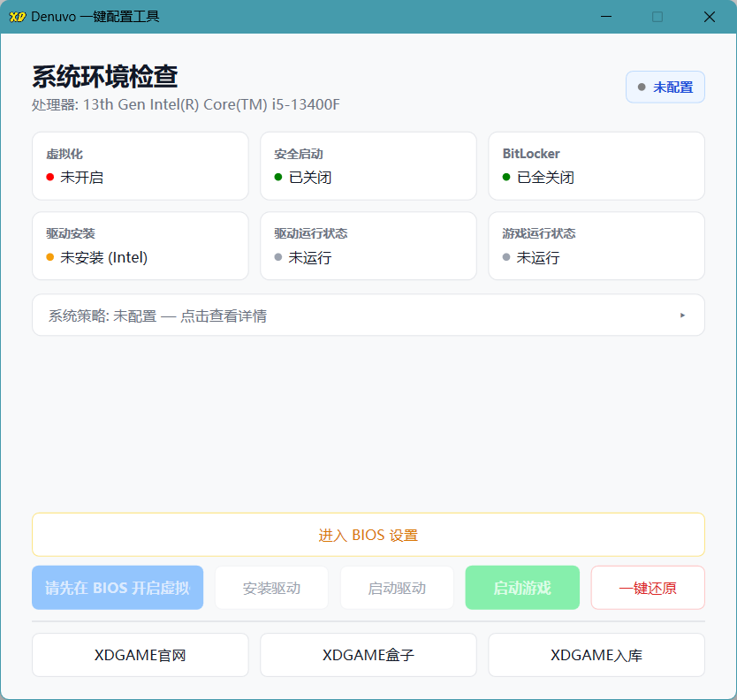Restore settings with 一键还原 button

(x=648, y=588)
